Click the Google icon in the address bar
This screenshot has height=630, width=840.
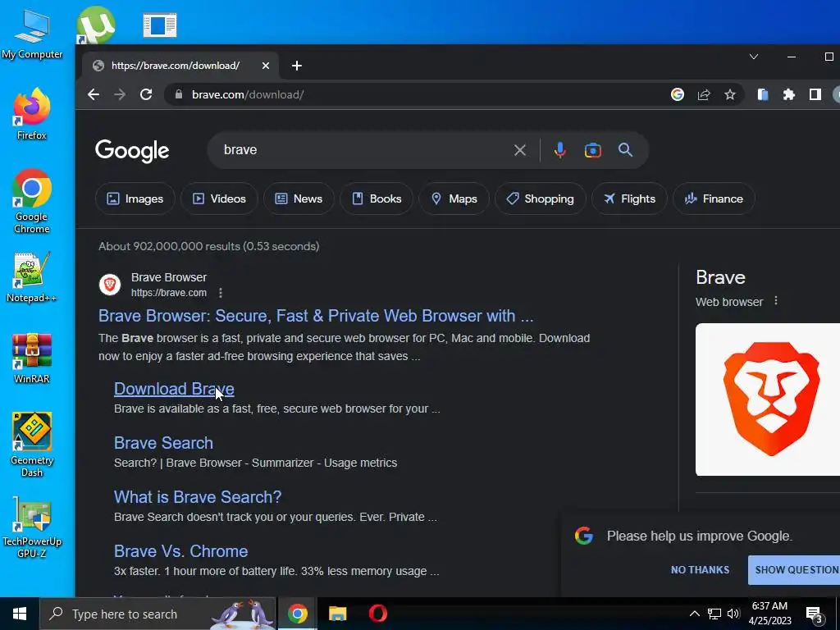677,95
